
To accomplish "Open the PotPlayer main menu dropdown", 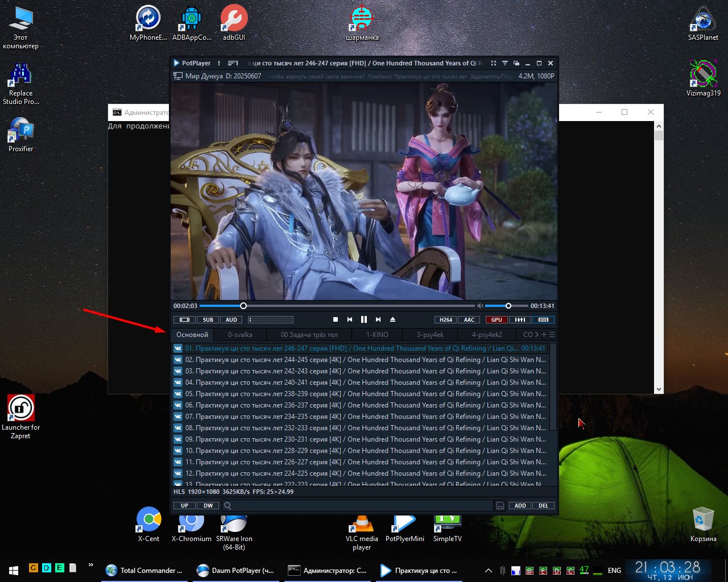I will 192,63.
